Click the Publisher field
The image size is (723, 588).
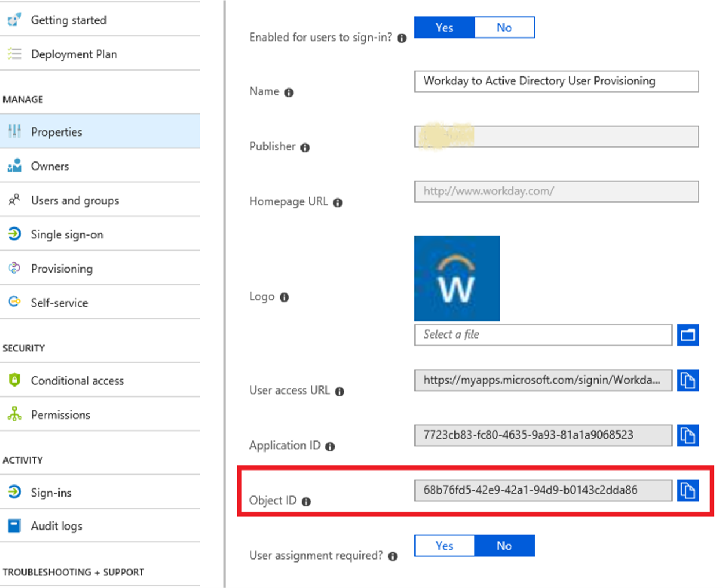tap(556, 137)
